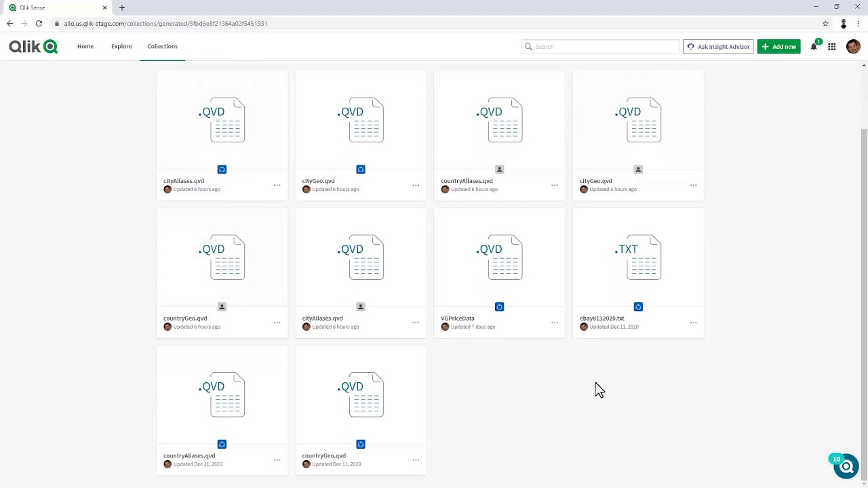This screenshot has height=488, width=868.
Task: Focus the Search field
Action: 600,47
